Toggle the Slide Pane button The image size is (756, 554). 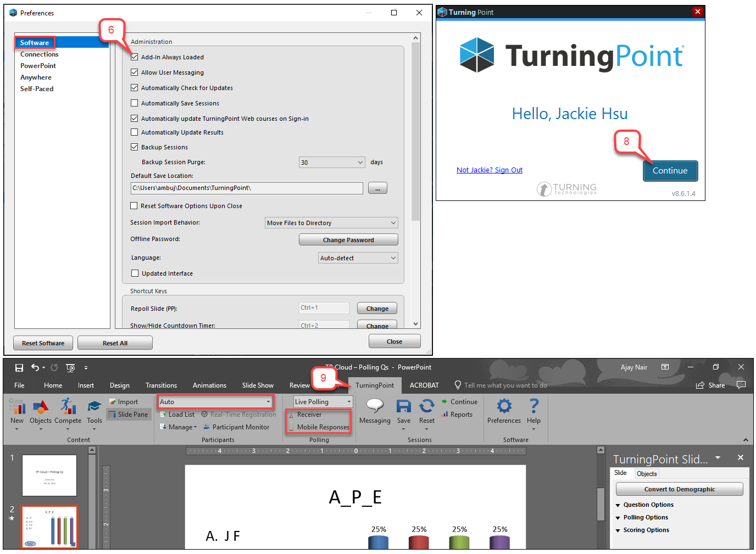click(128, 415)
